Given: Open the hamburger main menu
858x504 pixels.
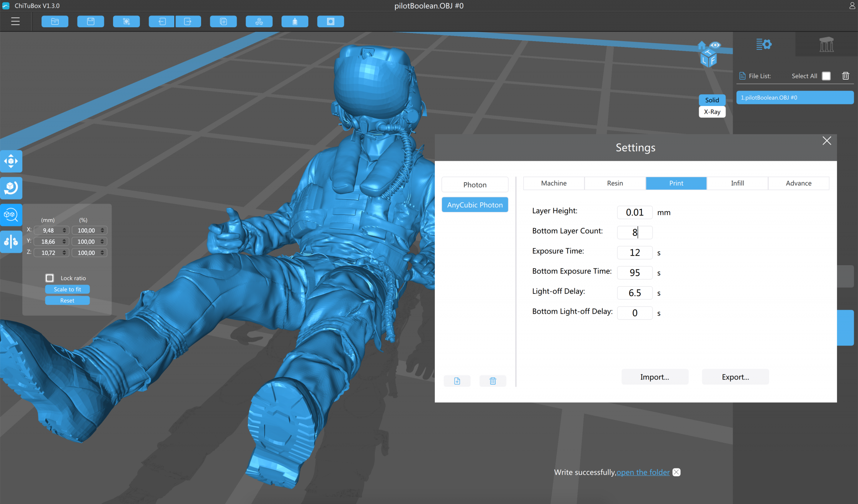Looking at the screenshot, I should point(16,21).
